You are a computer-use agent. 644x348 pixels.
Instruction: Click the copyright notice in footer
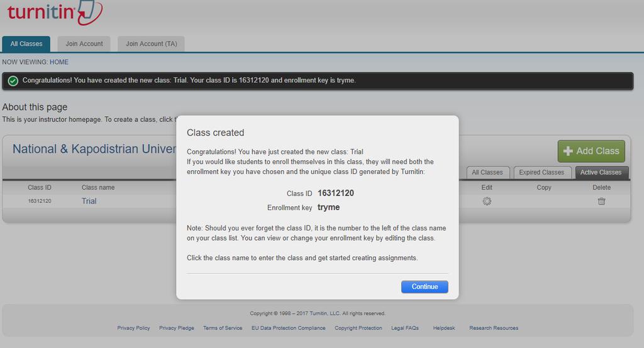318,313
